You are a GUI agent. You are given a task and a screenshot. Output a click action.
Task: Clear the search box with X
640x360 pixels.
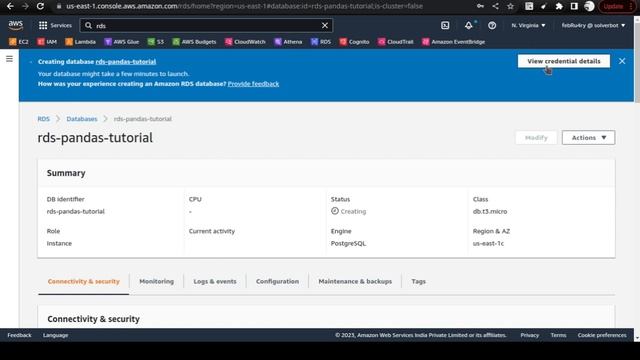pos(325,26)
